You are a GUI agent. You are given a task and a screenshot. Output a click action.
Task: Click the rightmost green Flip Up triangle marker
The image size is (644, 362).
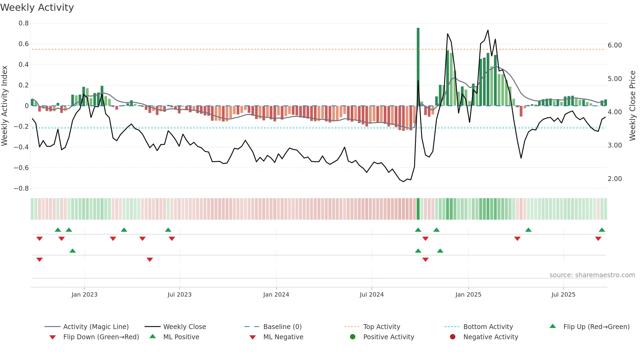coord(602,230)
